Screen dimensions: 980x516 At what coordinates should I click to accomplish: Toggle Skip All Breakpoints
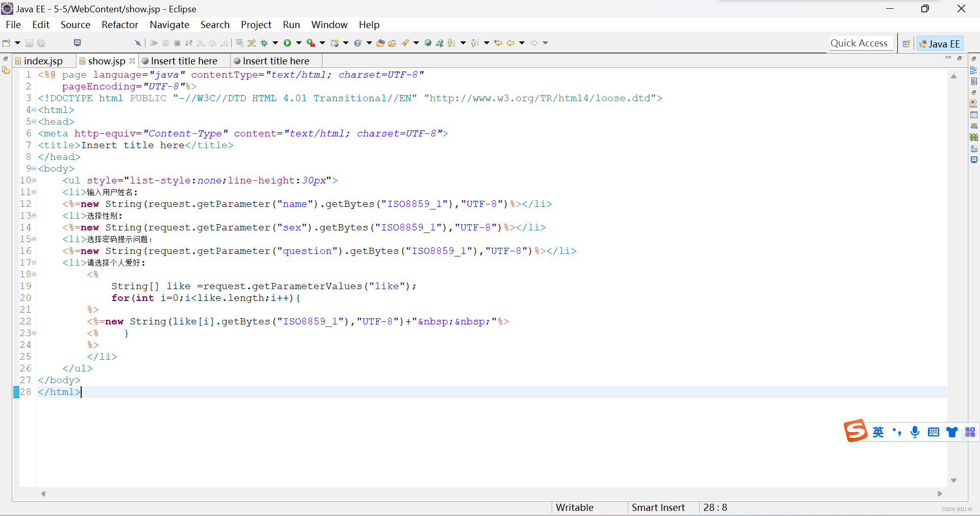pos(138,43)
